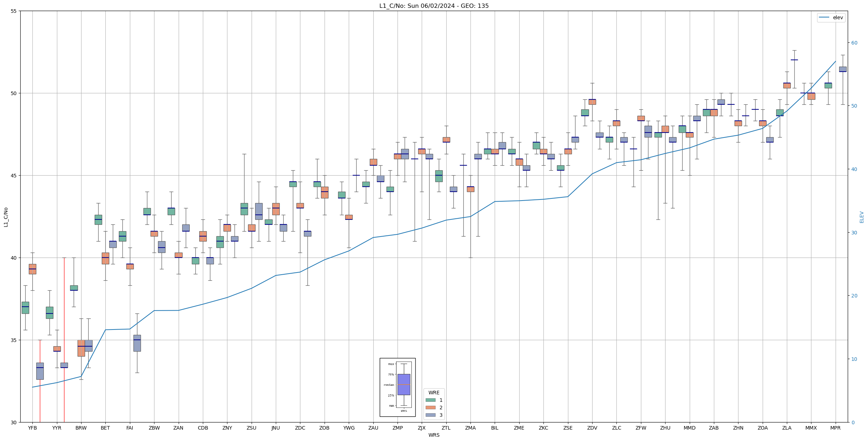Click the ELEV right axis label
The height and width of the screenshot is (441, 868).
tap(862, 217)
